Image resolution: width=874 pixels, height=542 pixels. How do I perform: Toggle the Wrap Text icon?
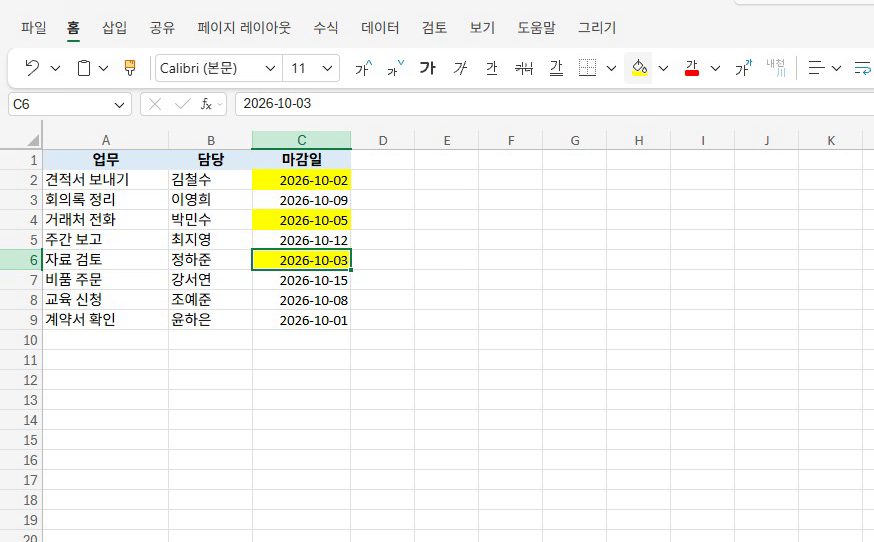863,68
